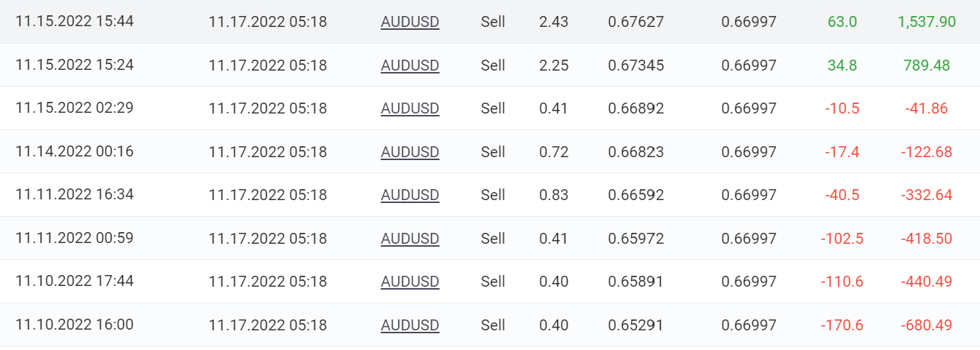
Task: Select the 789.48 profit amount
Action: (x=927, y=65)
